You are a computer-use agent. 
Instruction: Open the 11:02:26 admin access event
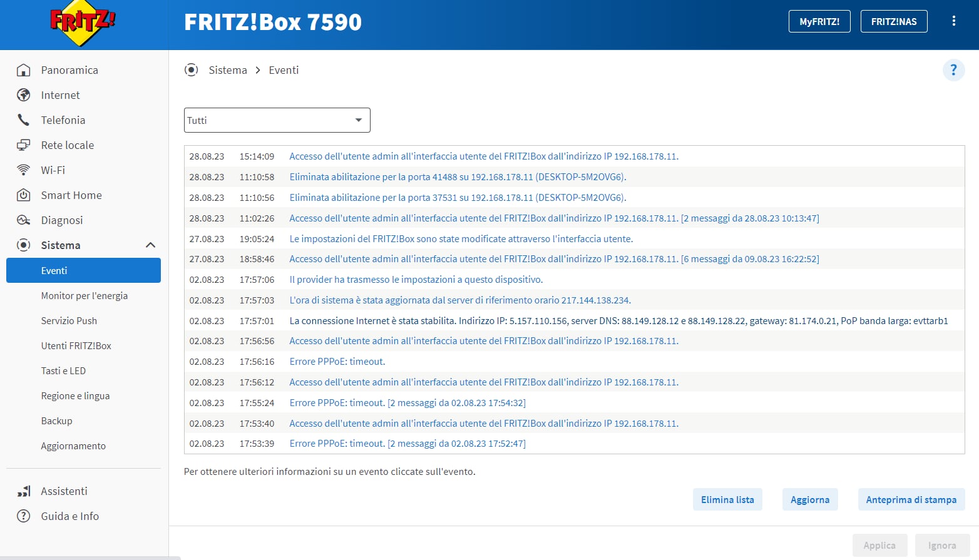tap(554, 218)
